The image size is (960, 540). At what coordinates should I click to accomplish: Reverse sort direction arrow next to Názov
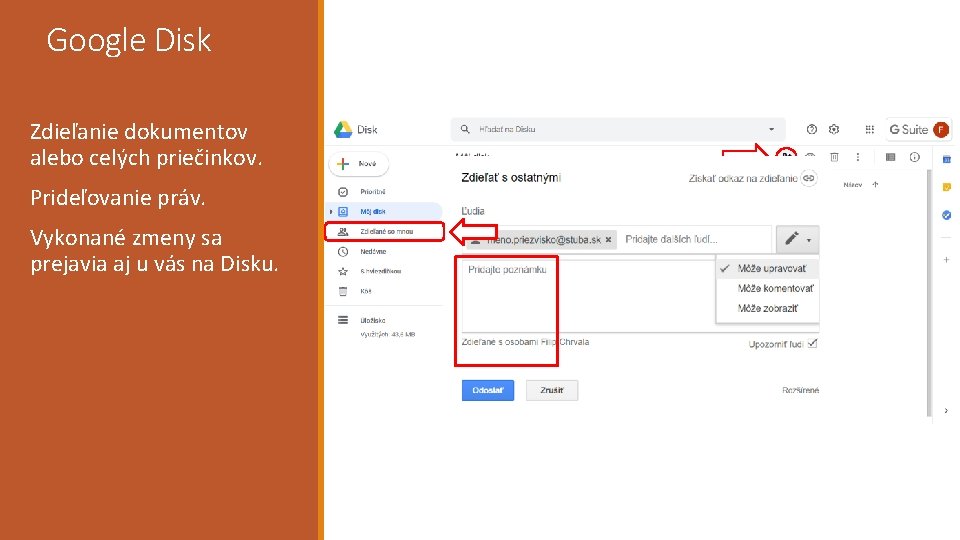point(876,184)
